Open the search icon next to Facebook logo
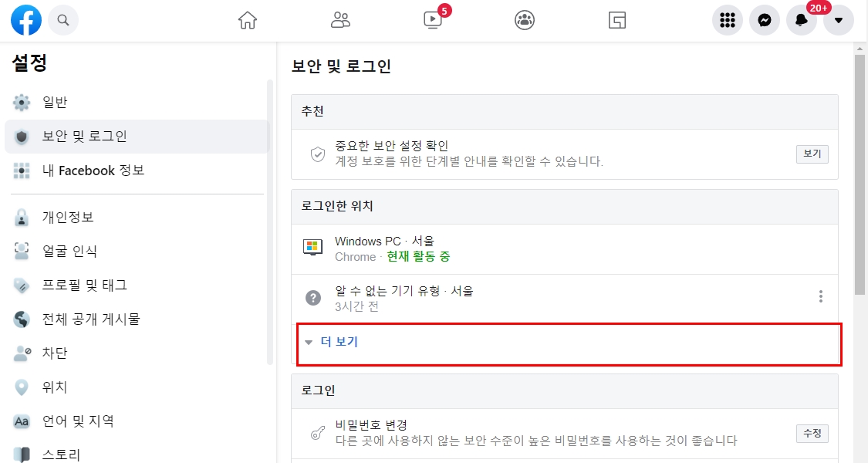The height and width of the screenshot is (463, 868). (63, 20)
